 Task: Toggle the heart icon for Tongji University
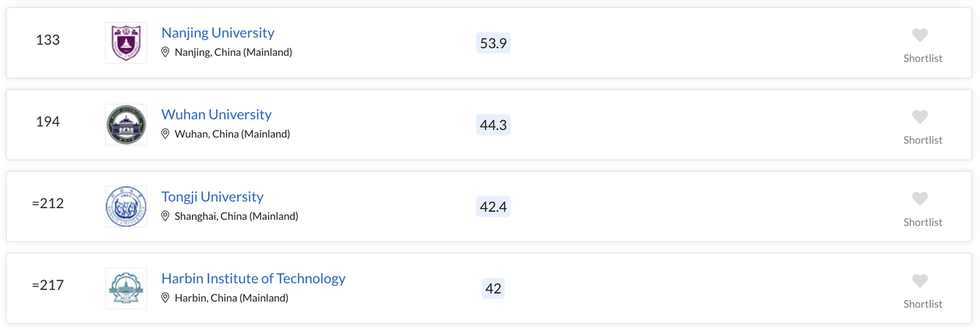point(920,199)
